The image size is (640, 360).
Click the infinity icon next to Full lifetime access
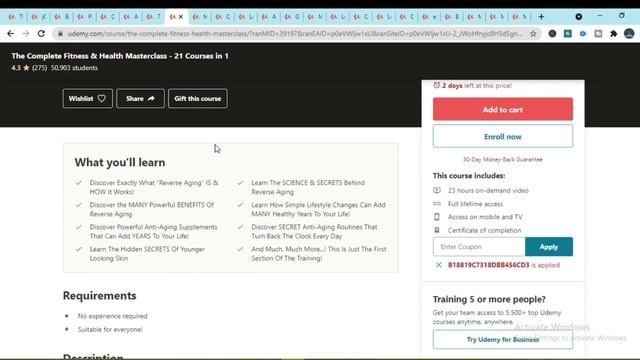pos(437,204)
